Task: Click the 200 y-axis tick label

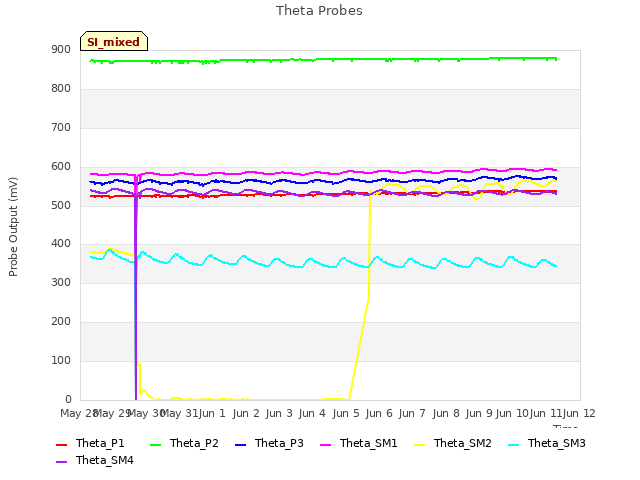Action: coord(61,322)
